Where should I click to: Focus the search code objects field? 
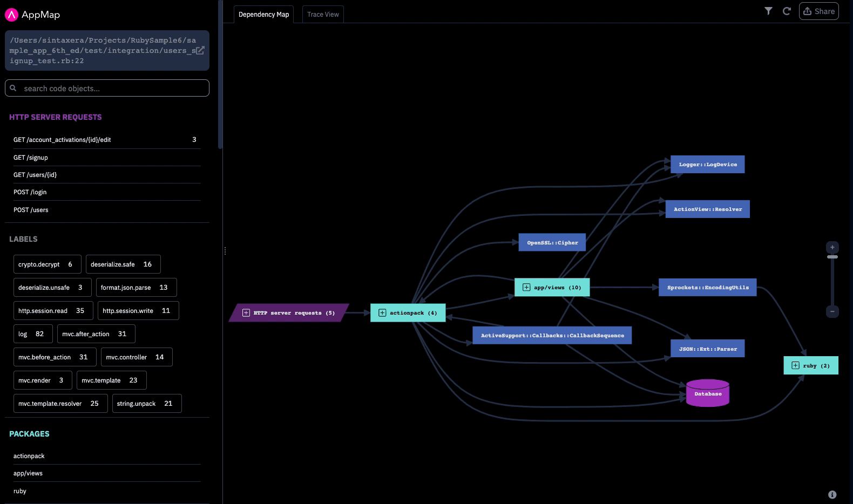107,88
